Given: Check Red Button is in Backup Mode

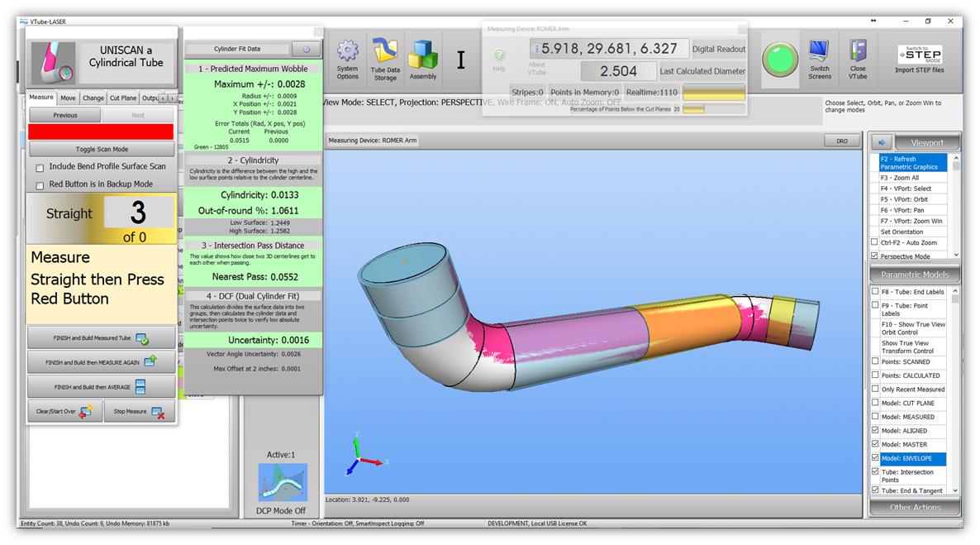Looking at the screenshot, I should pyautogui.click(x=40, y=184).
